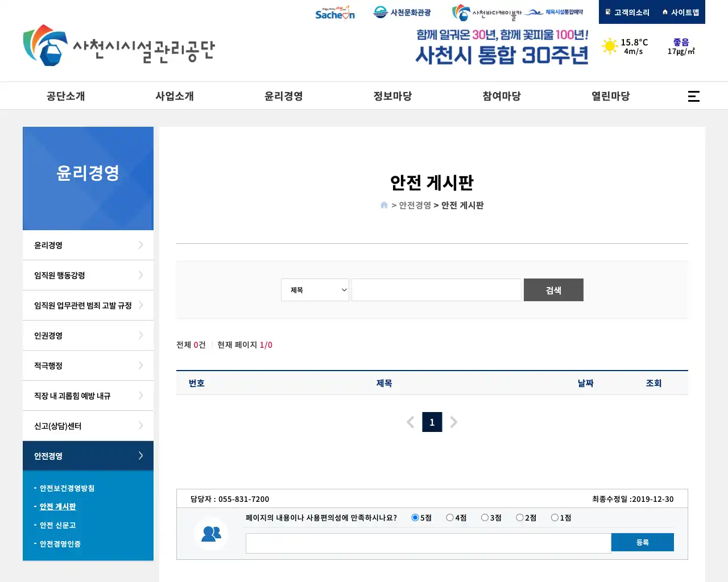Go to next page arrow

tap(454, 422)
